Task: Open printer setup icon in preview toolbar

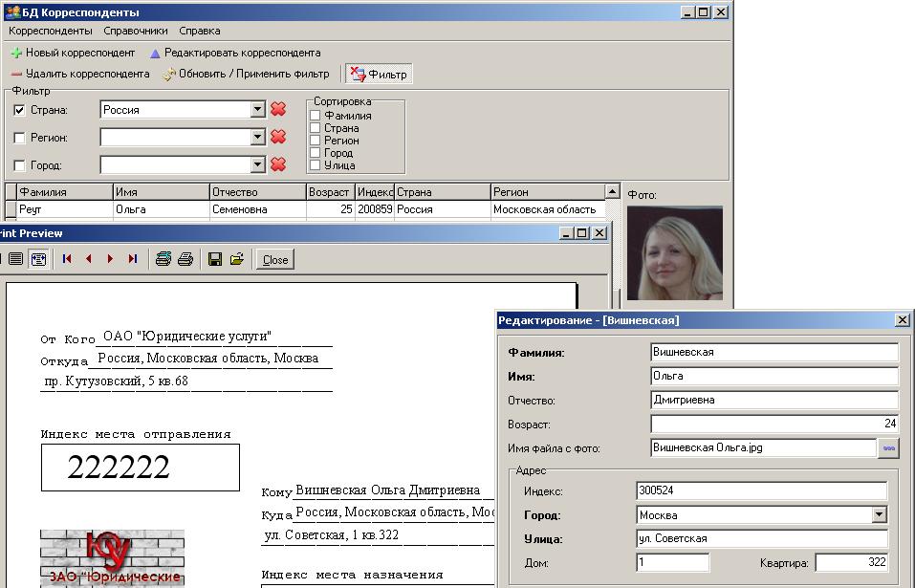Action: [163, 259]
